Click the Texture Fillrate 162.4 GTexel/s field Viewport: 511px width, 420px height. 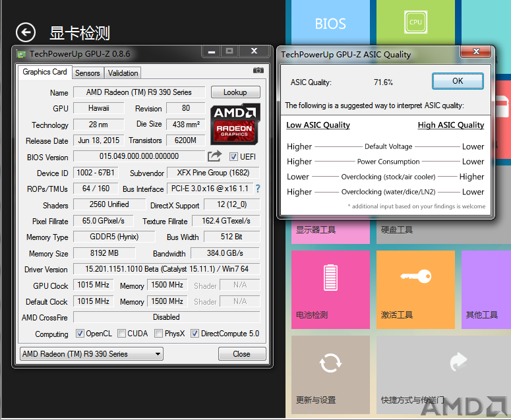[226, 221]
